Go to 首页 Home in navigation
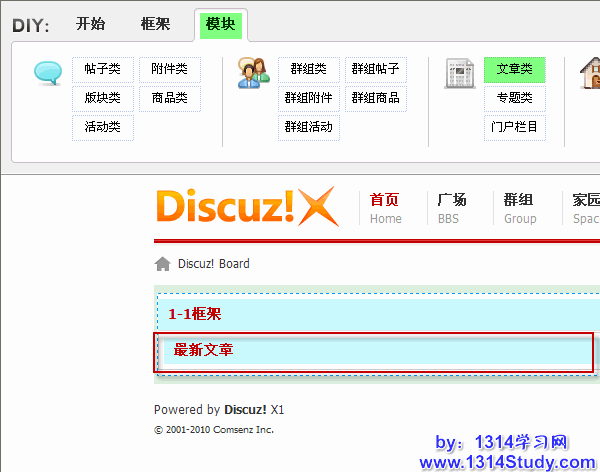Screen dimensions: 600x472 point(385,208)
